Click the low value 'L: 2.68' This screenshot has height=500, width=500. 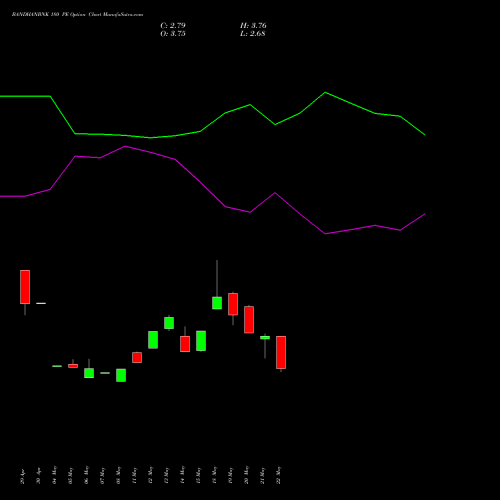point(253,34)
